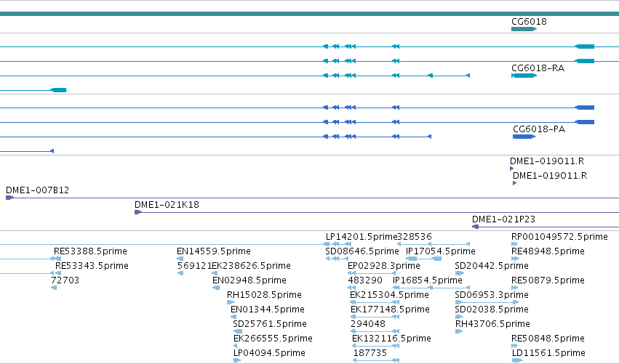This screenshot has height=364, width=619.
Task: Open the RH15028.5prime EST label
Action: point(264,295)
